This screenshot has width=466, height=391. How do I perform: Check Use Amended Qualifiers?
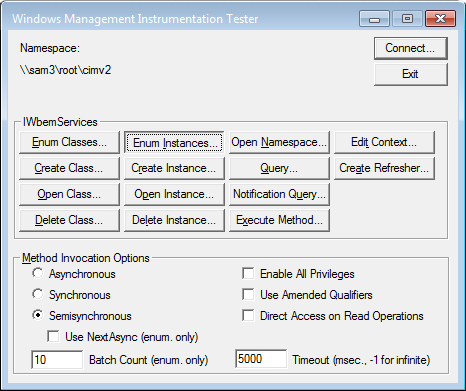pyautogui.click(x=248, y=294)
